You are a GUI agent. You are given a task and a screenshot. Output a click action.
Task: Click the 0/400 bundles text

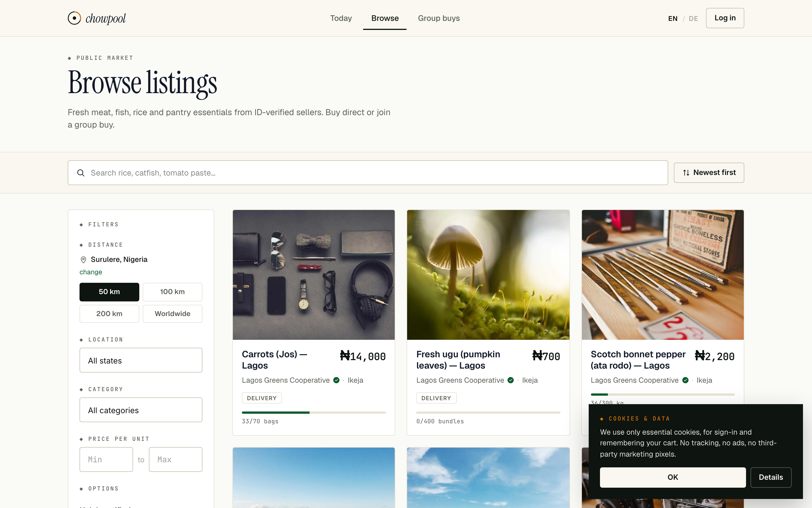click(x=440, y=421)
